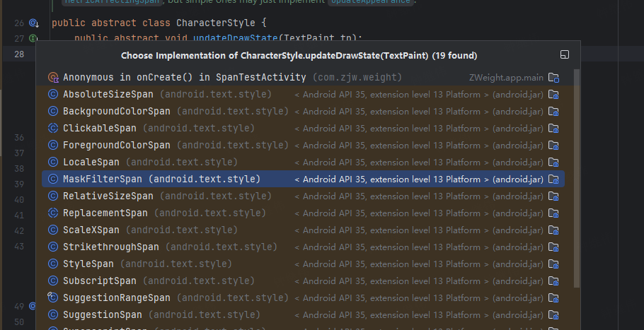Click line number 28 in the gutter

[19, 54]
